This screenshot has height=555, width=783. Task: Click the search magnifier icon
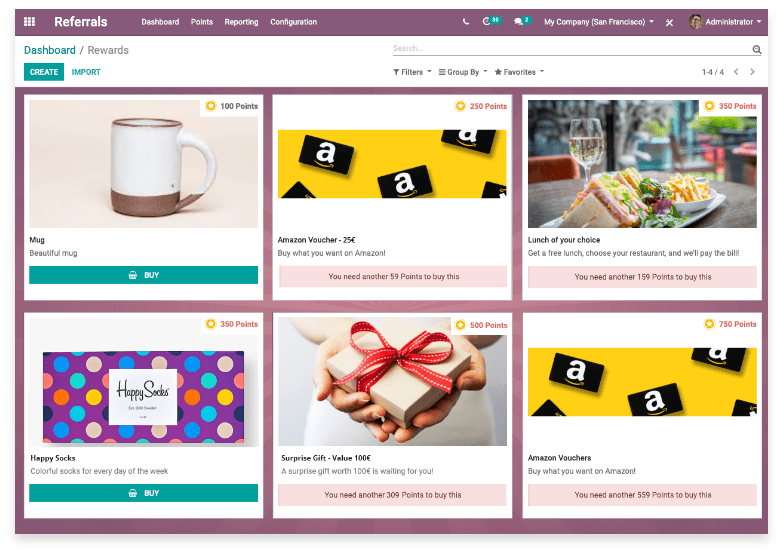tap(757, 49)
